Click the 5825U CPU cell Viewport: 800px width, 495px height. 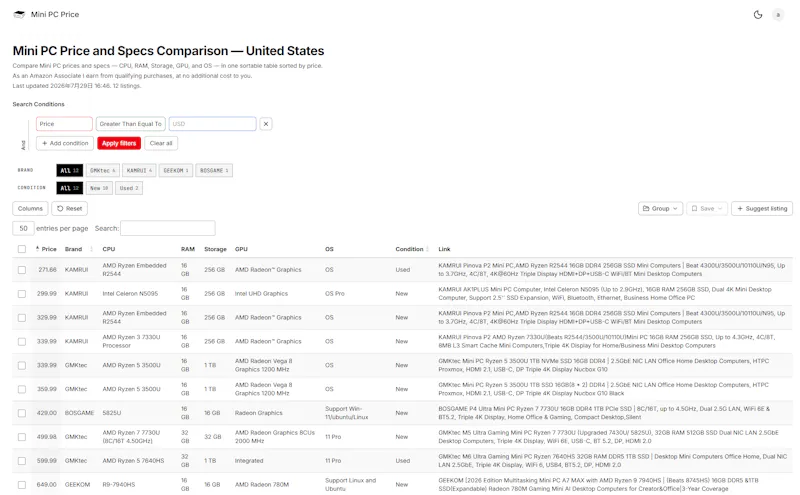(112, 413)
